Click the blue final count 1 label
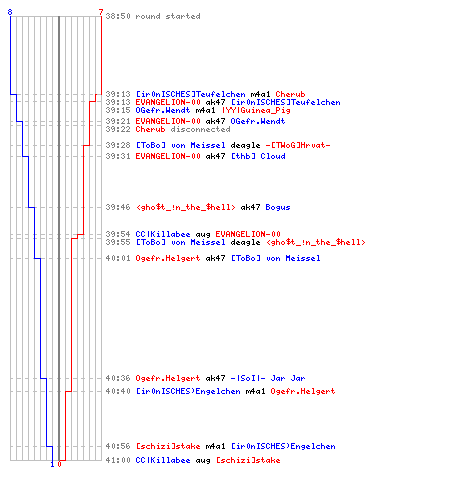Viewport: 450px width, 500px height. (x=52, y=464)
